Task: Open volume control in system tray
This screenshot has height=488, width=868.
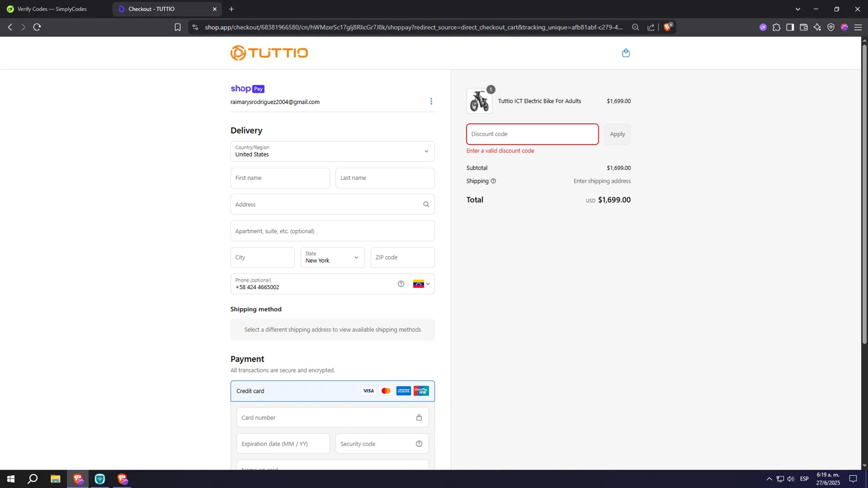Action: (790, 479)
